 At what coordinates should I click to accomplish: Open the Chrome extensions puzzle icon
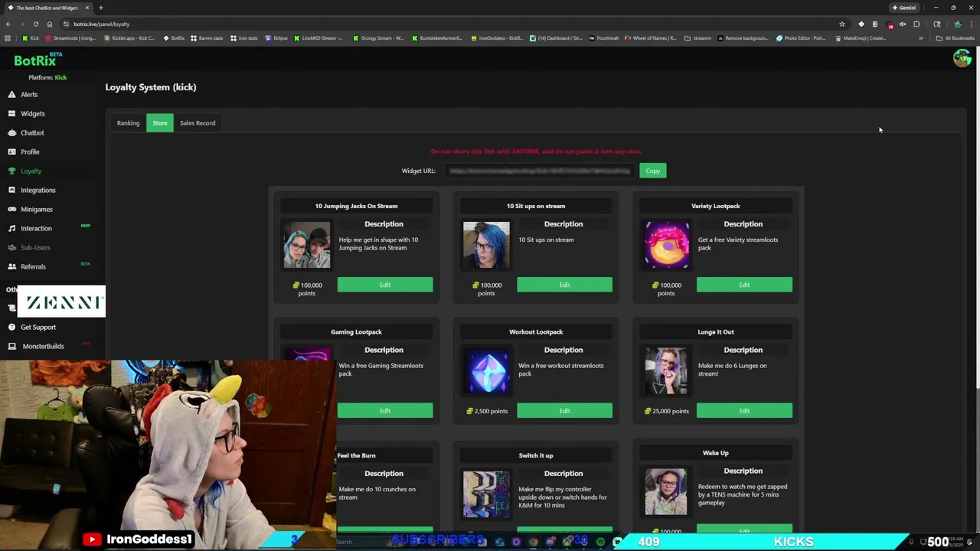pyautogui.click(x=916, y=24)
